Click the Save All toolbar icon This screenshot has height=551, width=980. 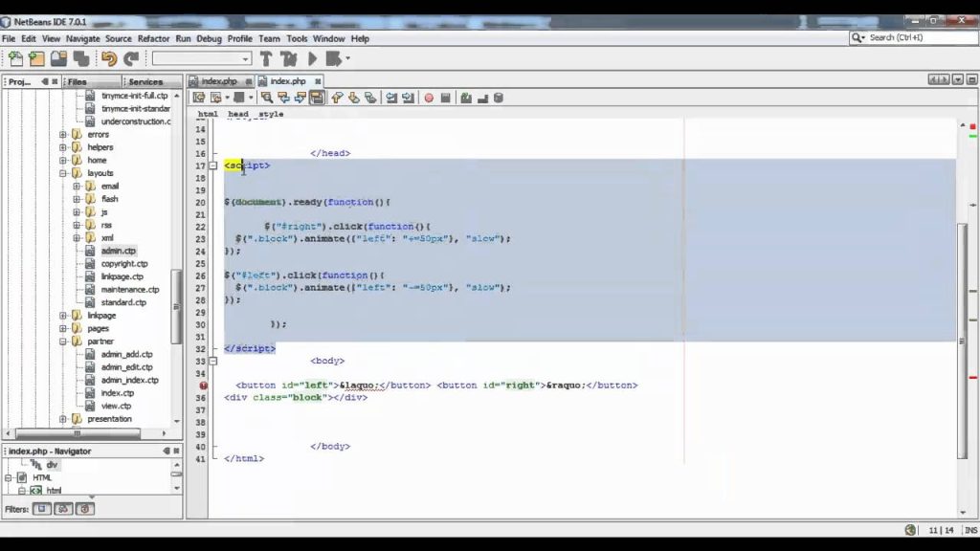81,58
